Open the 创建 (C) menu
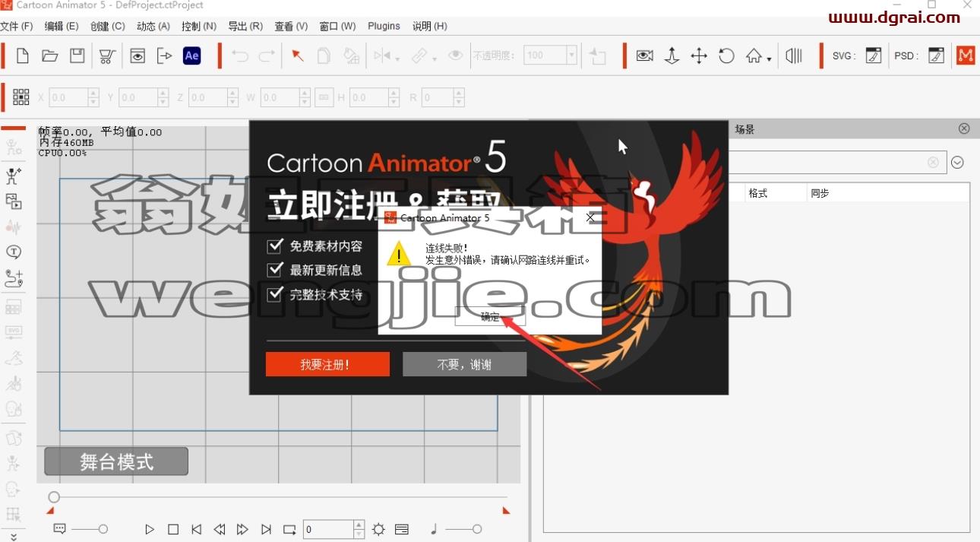Viewport: 980px width, 542px height. [x=107, y=26]
